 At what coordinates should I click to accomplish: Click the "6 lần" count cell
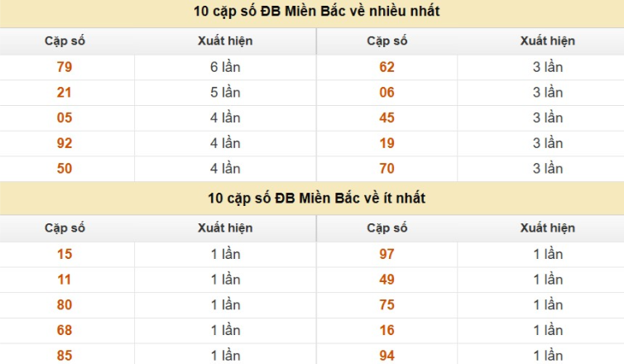click(x=225, y=68)
